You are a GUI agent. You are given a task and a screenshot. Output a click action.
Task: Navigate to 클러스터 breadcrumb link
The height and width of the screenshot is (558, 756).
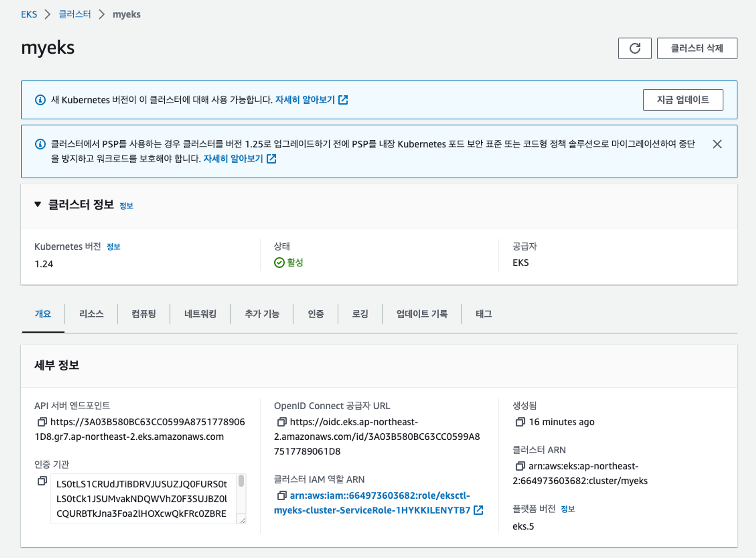click(75, 14)
